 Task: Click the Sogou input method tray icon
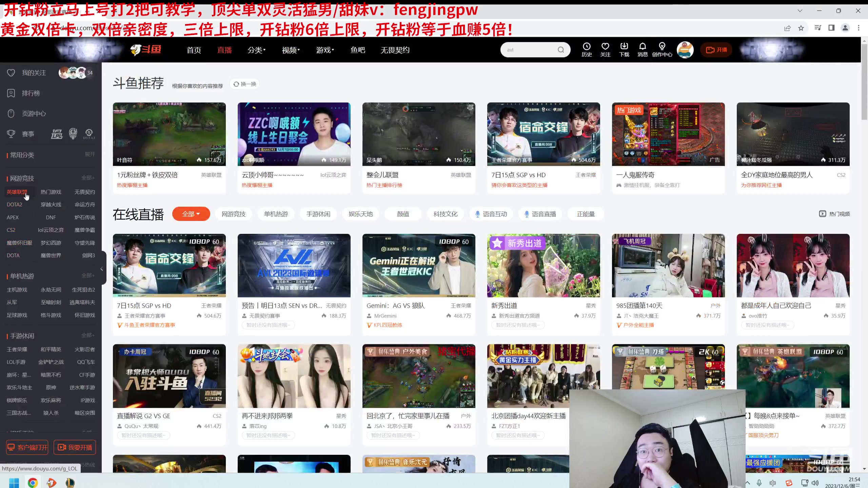click(789, 483)
